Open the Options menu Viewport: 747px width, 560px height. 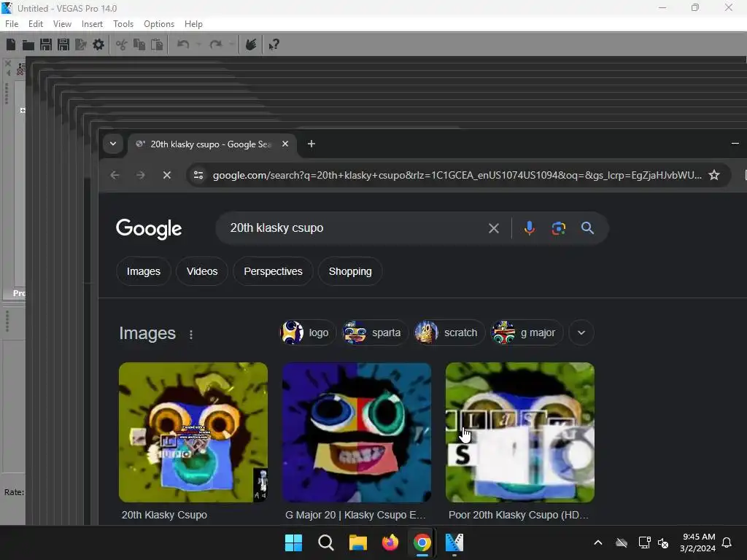coord(158,24)
